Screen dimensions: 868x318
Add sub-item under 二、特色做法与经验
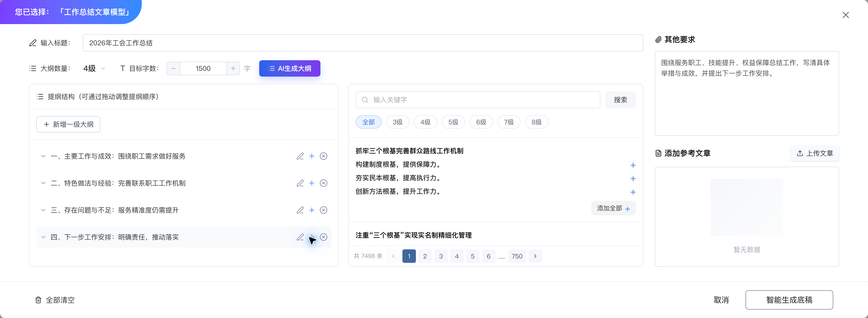click(x=312, y=183)
